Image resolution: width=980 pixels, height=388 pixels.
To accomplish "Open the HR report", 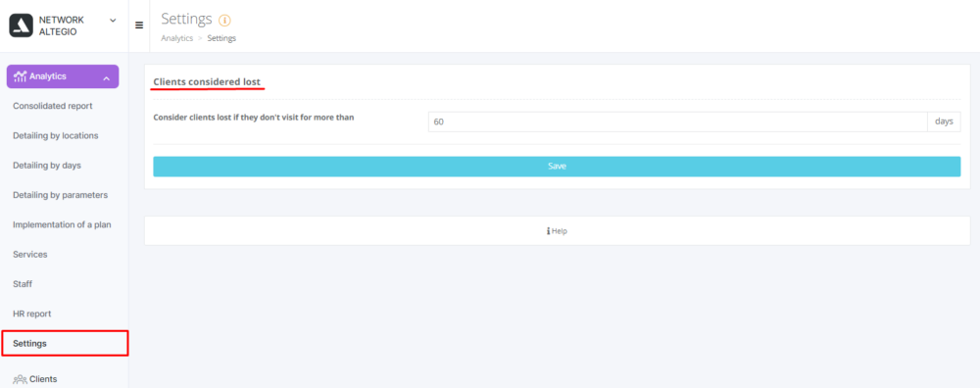I will [32, 314].
